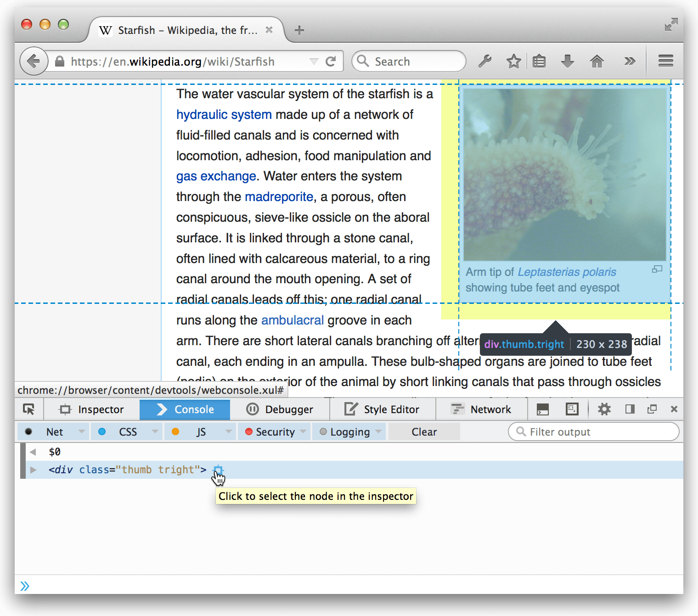
Task: Activate the element picker in devtools
Action: pyautogui.click(x=29, y=409)
